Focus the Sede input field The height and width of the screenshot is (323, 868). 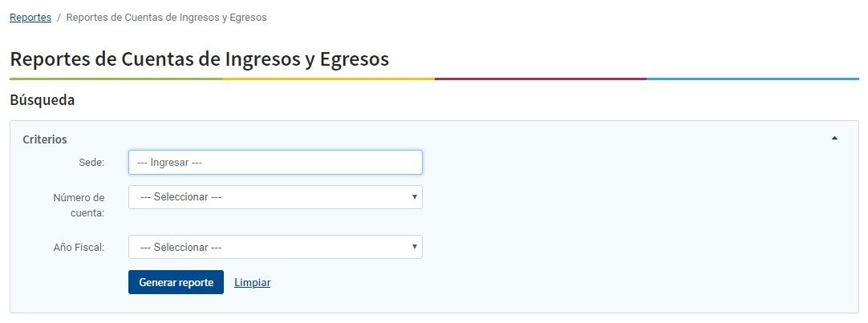point(275,162)
